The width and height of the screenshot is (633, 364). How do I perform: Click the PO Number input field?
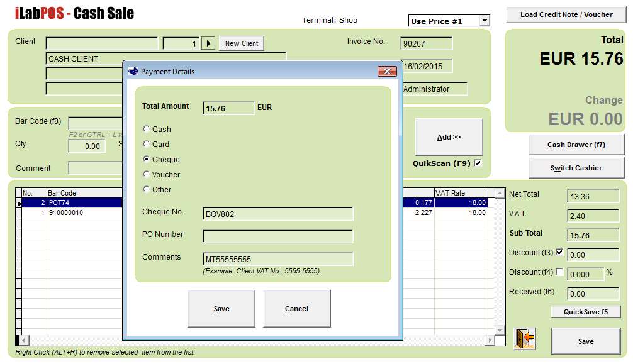coord(277,236)
